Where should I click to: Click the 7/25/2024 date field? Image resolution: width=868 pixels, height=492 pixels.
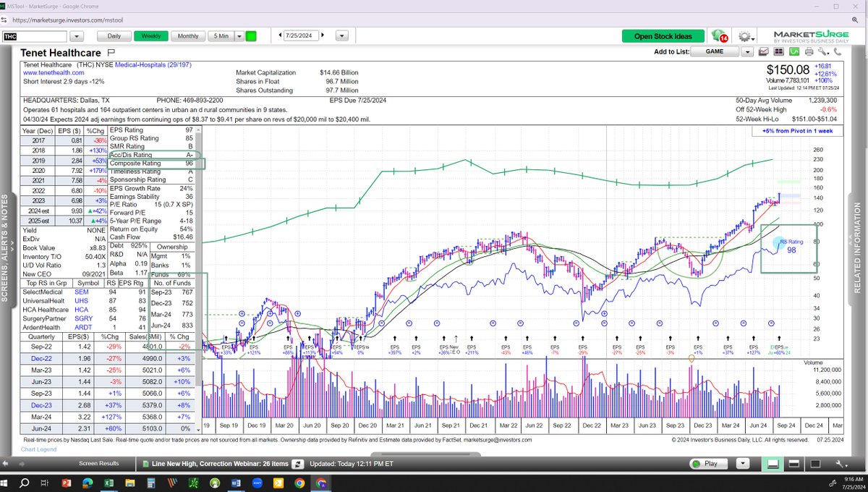click(302, 35)
